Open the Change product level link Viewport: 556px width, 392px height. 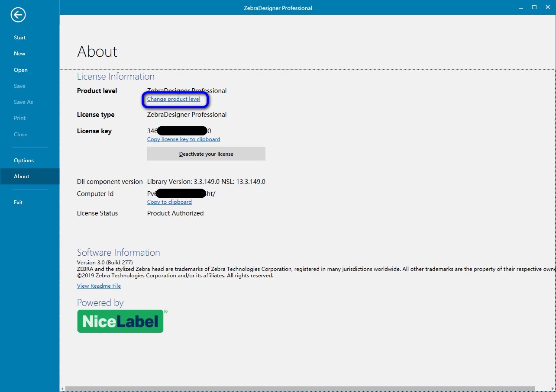click(175, 99)
